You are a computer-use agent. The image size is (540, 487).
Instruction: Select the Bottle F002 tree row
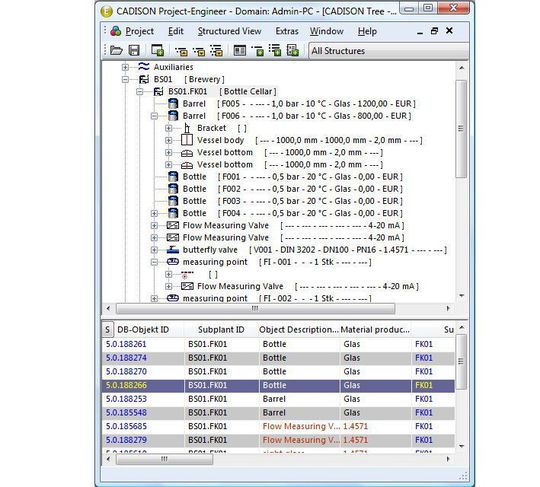pyautogui.click(x=292, y=189)
